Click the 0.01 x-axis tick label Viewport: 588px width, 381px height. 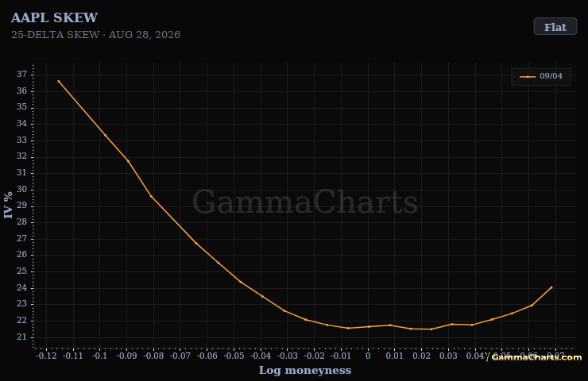[x=394, y=356]
